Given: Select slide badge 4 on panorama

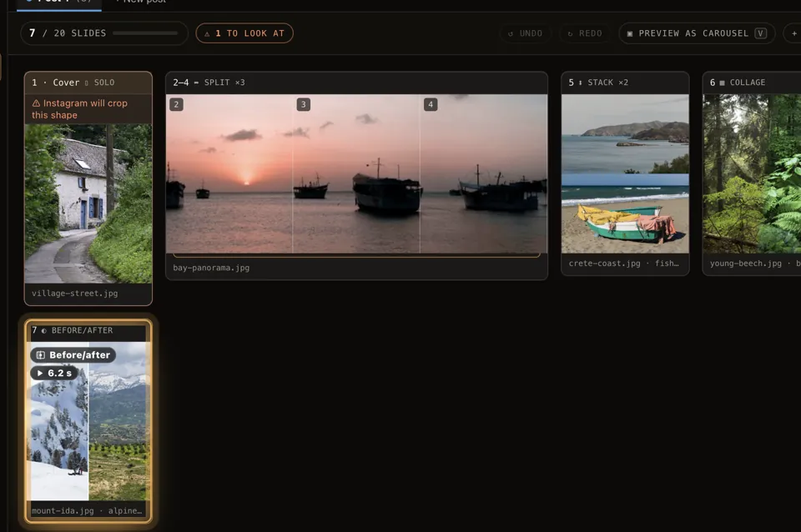Looking at the screenshot, I should pyautogui.click(x=431, y=105).
